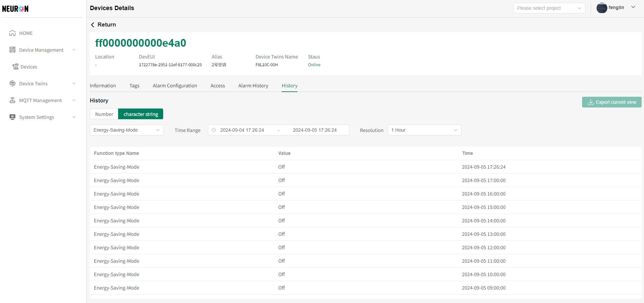Click the System Settings monitor icon
The height and width of the screenshot is (303, 644).
(x=12, y=117)
